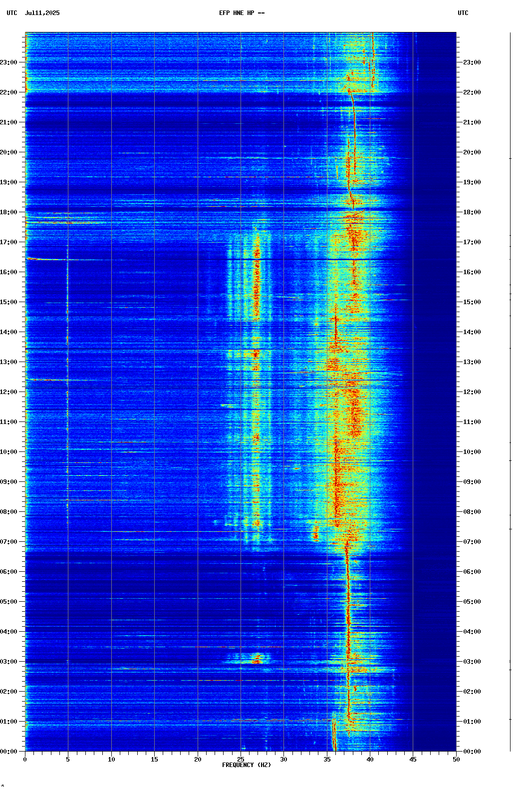532x791 pixels.
Task: Click the date label Jul11,2025
Action: pos(42,13)
